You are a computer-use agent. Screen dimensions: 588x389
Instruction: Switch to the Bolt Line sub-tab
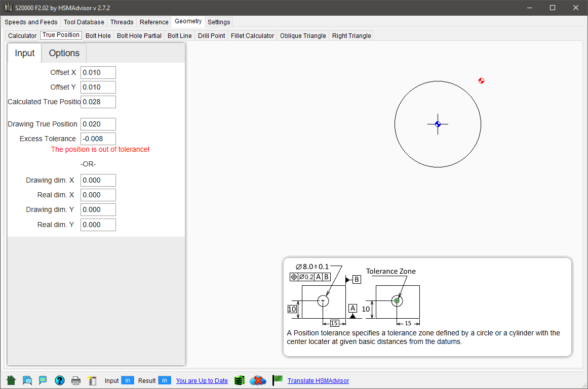pos(180,35)
